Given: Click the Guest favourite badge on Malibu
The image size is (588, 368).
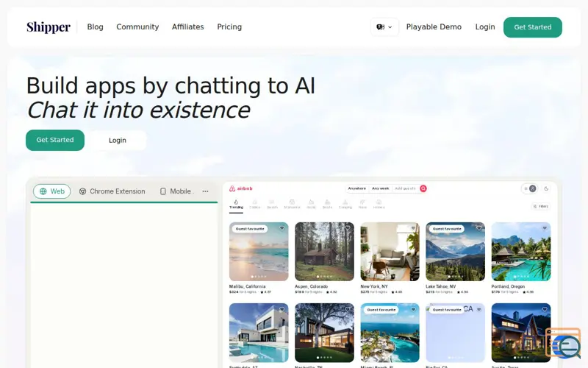Looking at the screenshot, I should click(x=250, y=229).
